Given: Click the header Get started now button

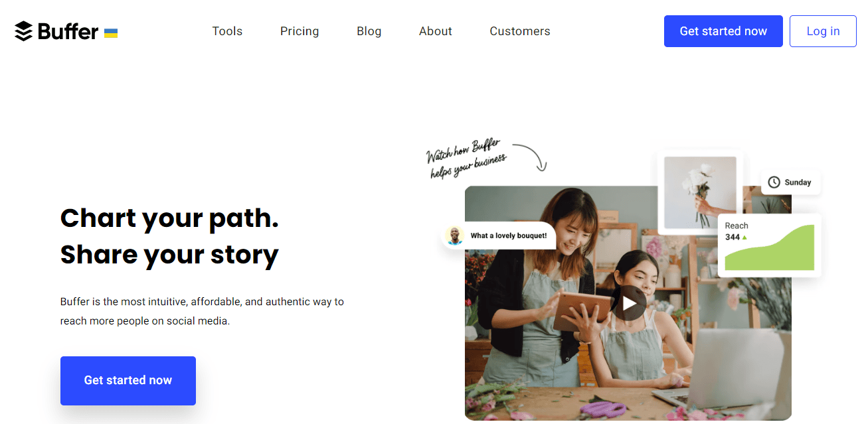Looking at the screenshot, I should [x=723, y=31].
